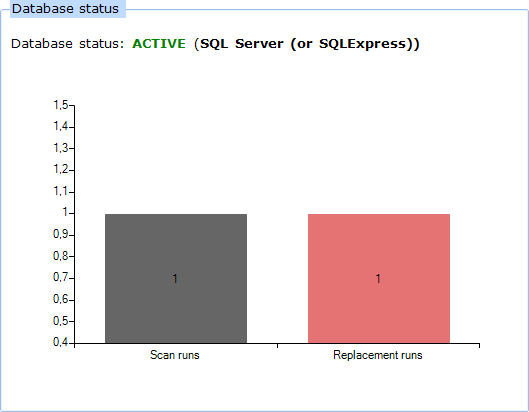The image size is (529, 412).
Task: Click the 1,1 y-axis label
Action: click(x=61, y=191)
